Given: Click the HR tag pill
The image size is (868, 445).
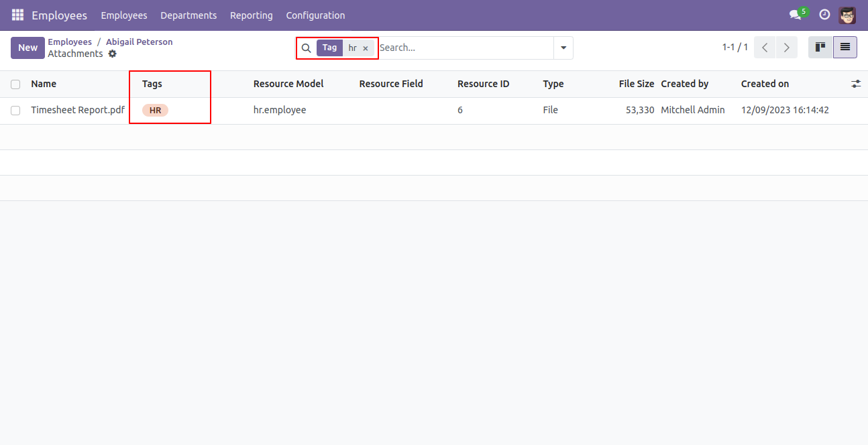Looking at the screenshot, I should pyautogui.click(x=155, y=111).
